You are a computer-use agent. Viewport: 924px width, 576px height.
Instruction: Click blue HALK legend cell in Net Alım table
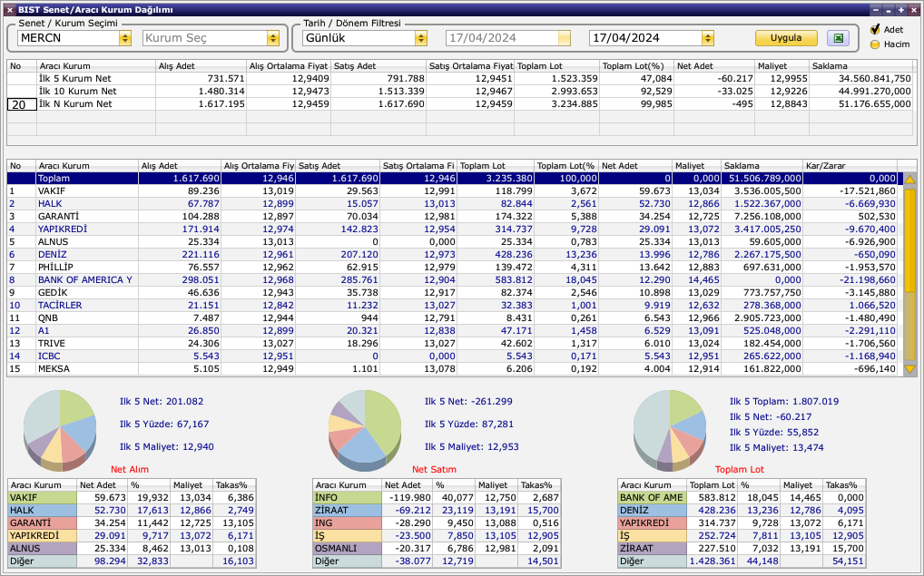coord(43,510)
